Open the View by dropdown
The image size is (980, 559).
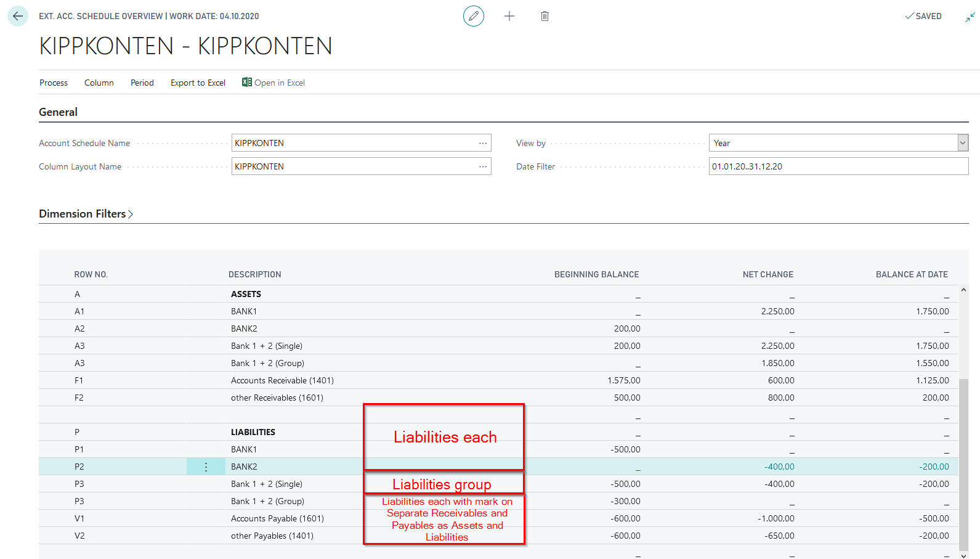(963, 143)
